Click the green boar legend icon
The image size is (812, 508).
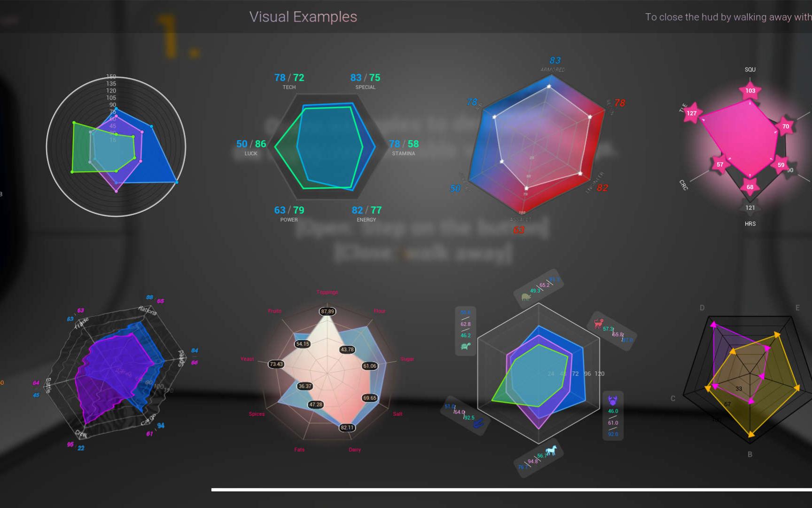tap(526, 296)
